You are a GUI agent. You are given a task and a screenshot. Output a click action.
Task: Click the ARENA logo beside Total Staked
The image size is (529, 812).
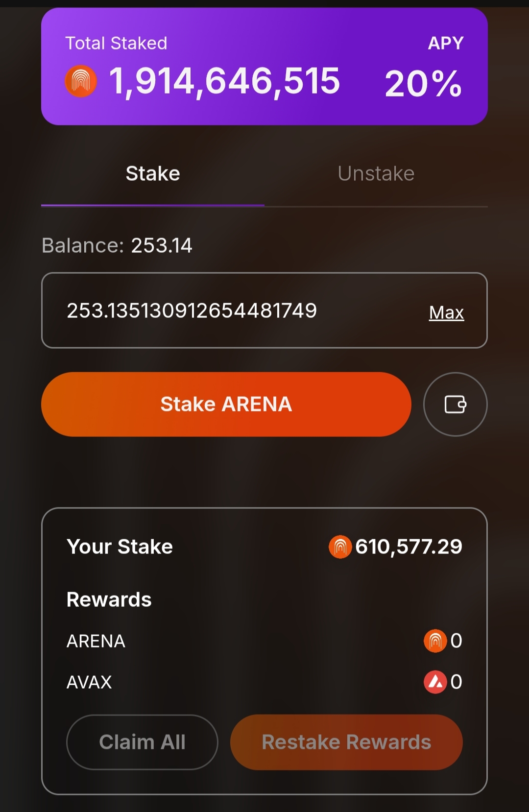81,81
